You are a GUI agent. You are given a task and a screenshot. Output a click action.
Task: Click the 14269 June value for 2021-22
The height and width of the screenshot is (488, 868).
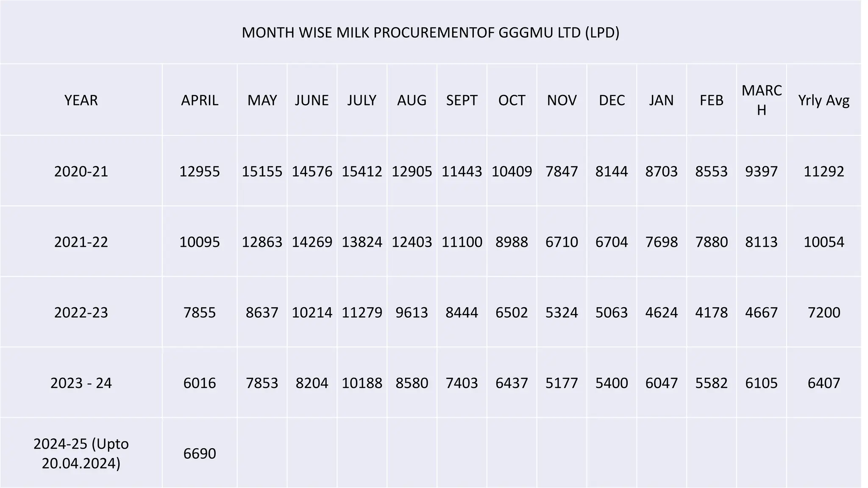pos(312,242)
